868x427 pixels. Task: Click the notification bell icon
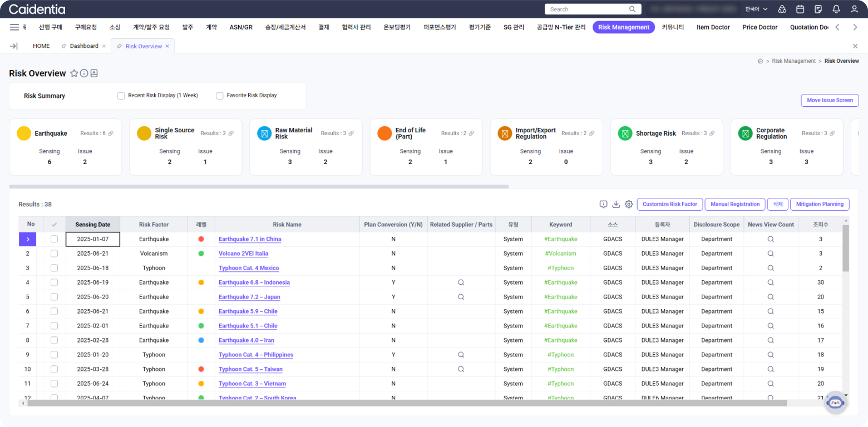(836, 9)
